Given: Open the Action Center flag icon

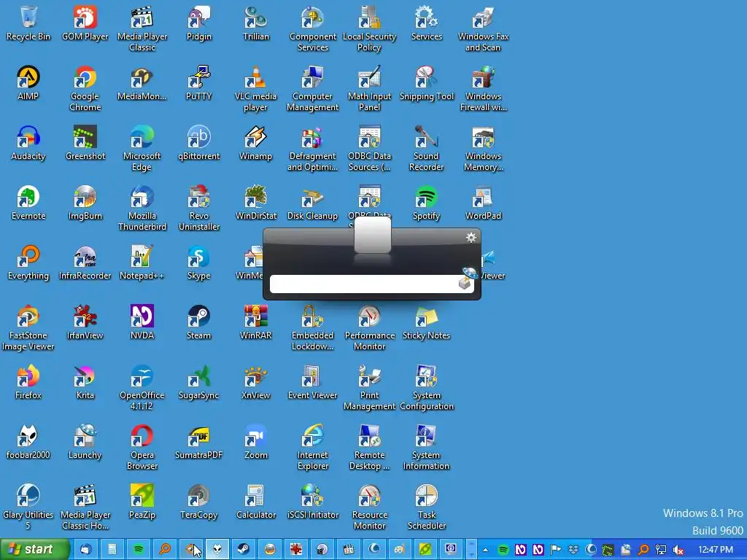Looking at the screenshot, I should click(555, 550).
